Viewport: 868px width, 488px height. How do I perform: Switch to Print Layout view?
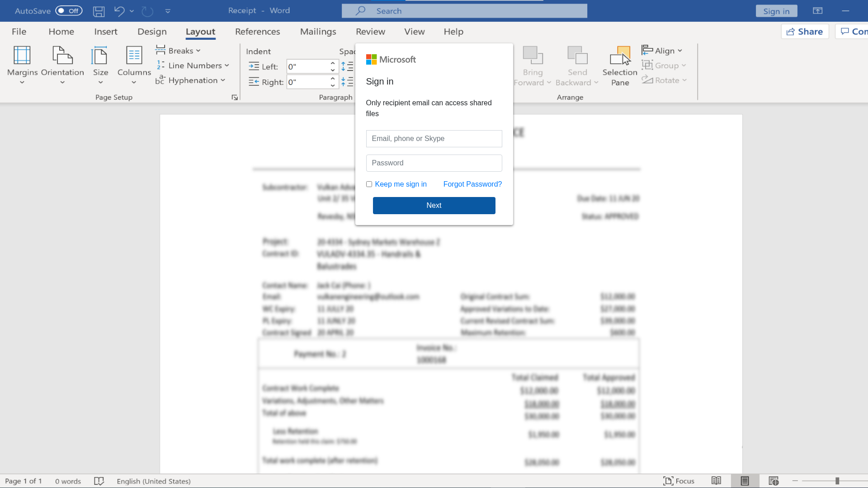745,481
